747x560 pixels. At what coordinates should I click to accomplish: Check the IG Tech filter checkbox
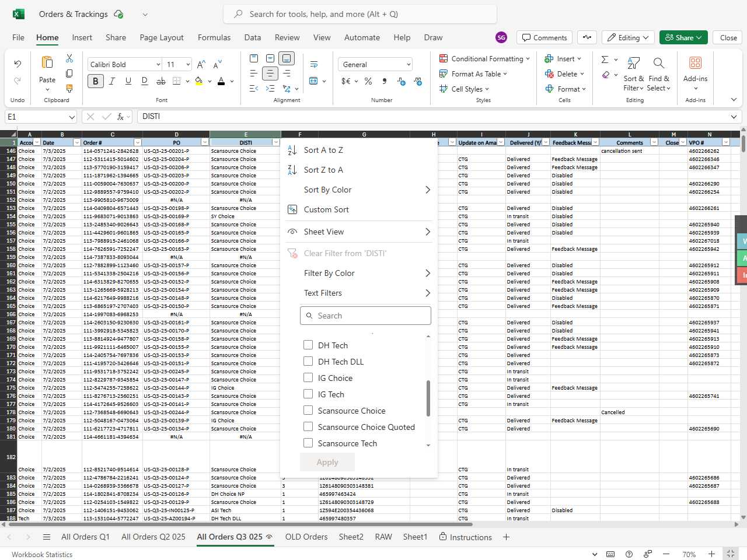click(308, 394)
